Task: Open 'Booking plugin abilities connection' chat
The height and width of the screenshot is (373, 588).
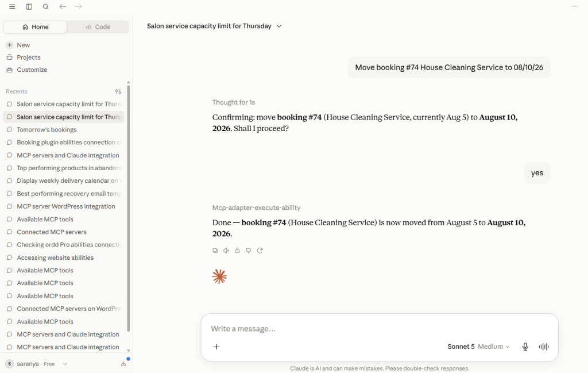Action: [x=64, y=142]
